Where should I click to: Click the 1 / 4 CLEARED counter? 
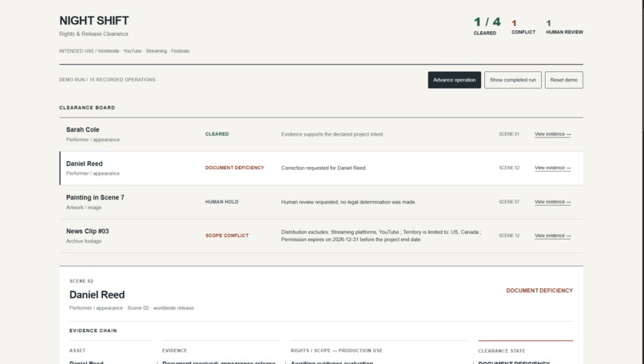point(487,26)
